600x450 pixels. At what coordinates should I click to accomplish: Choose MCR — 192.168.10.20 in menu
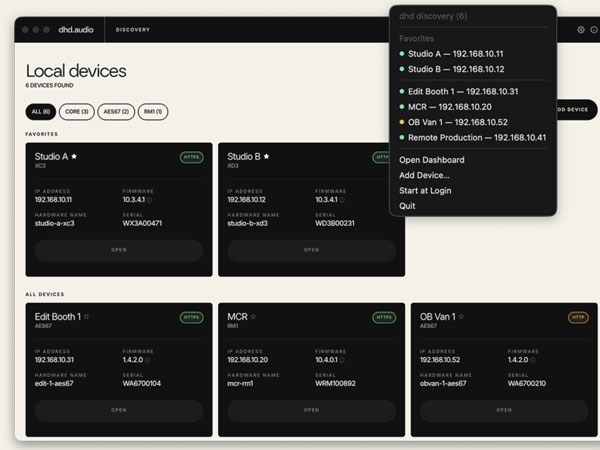tap(473, 107)
